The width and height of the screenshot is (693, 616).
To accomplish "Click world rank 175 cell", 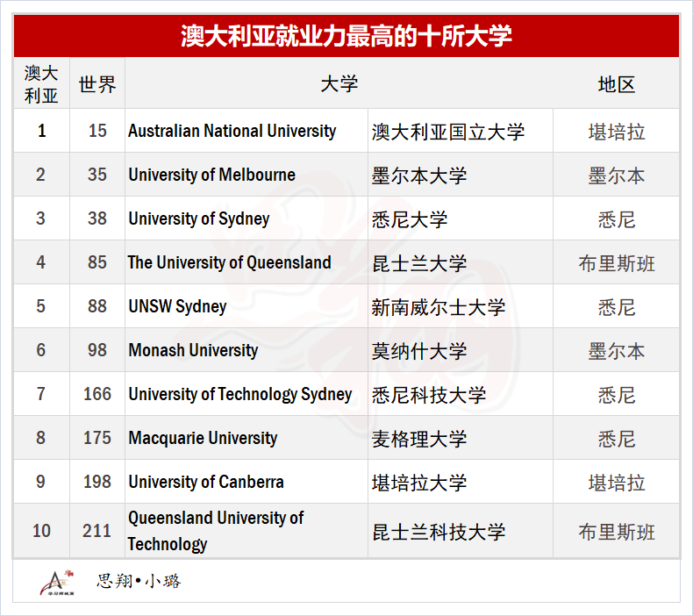I will coord(97,438).
